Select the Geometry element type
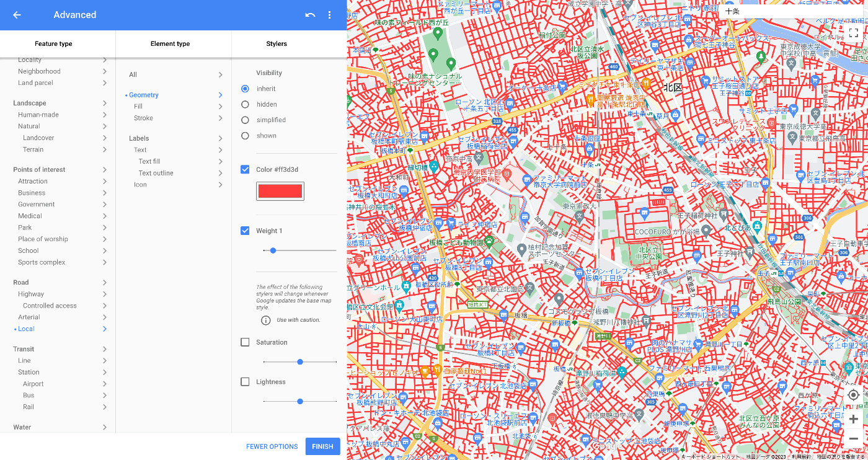Screen dimensions: 868x460 tap(144, 95)
